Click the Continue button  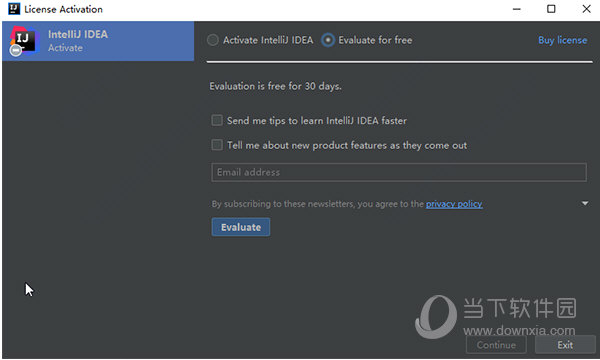496,345
